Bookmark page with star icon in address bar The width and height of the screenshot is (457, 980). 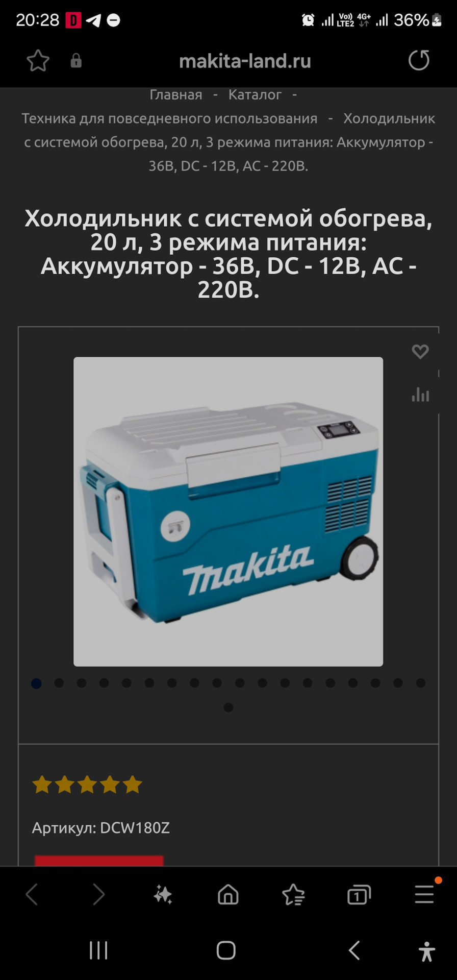38,61
